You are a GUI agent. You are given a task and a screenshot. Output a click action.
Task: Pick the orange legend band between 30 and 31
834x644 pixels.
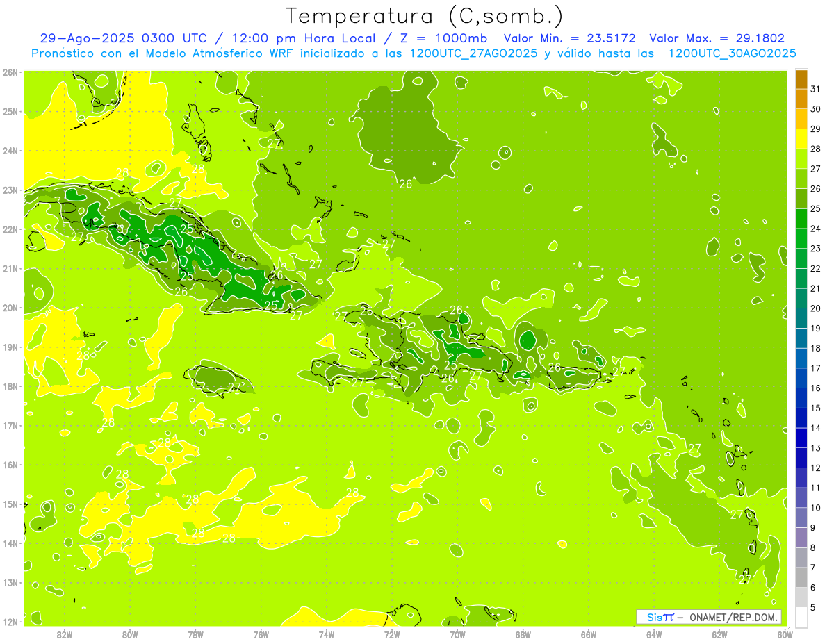(x=801, y=99)
